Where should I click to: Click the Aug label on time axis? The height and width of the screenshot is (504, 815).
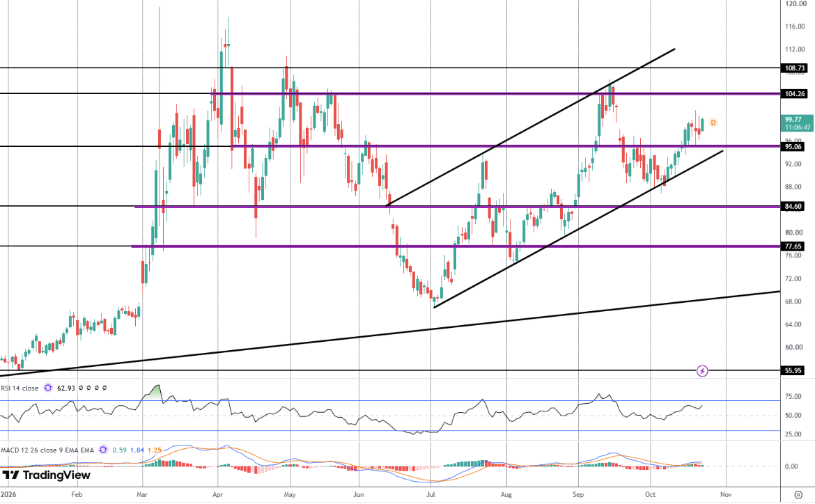coord(506,495)
